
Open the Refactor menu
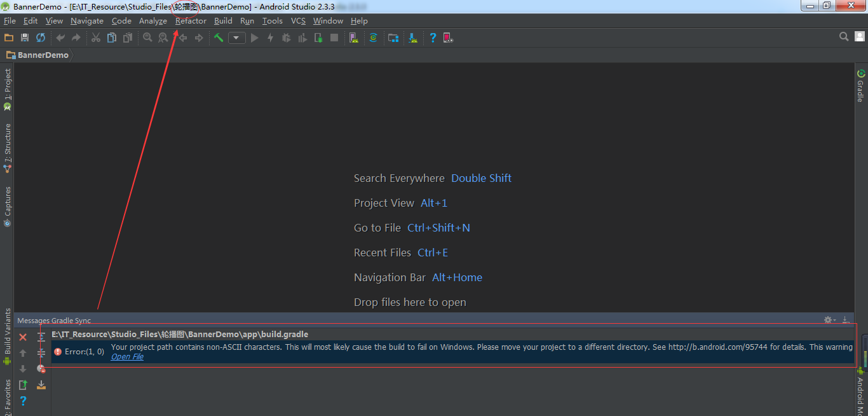191,21
